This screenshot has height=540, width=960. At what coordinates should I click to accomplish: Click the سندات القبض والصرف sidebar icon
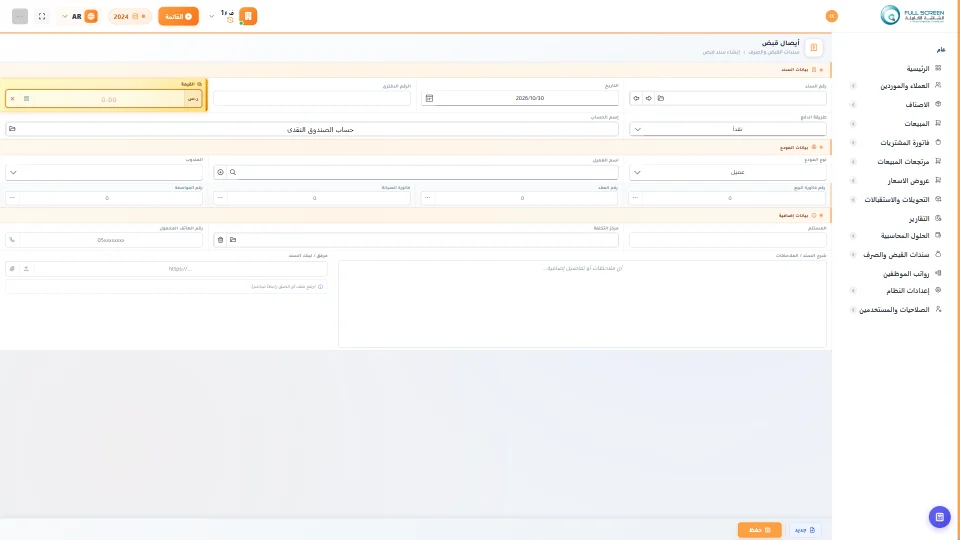[x=938, y=254]
